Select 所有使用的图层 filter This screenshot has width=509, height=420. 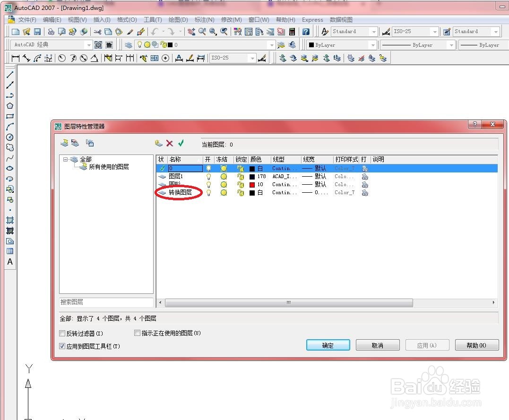109,167
